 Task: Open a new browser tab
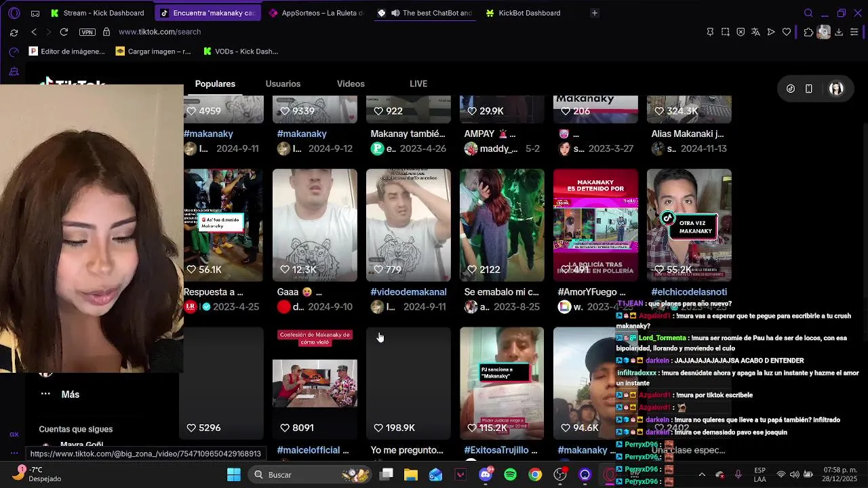click(594, 13)
